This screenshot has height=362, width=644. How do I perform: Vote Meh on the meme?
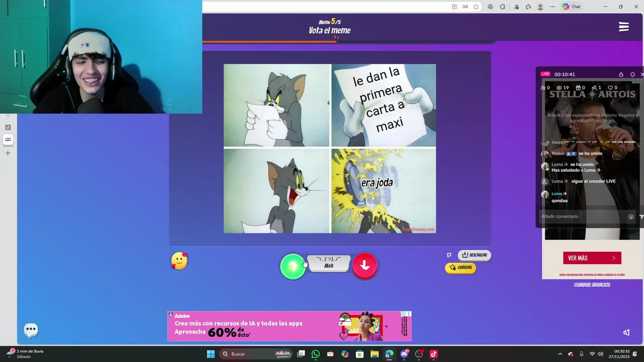[x=329, y=263]
